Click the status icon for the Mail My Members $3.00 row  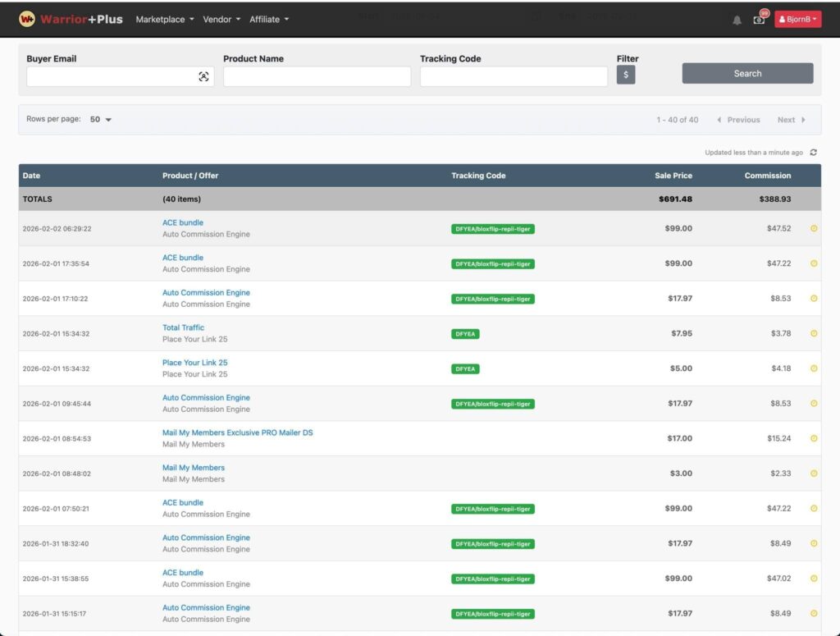pyautogui.click(x=814, y=474)
